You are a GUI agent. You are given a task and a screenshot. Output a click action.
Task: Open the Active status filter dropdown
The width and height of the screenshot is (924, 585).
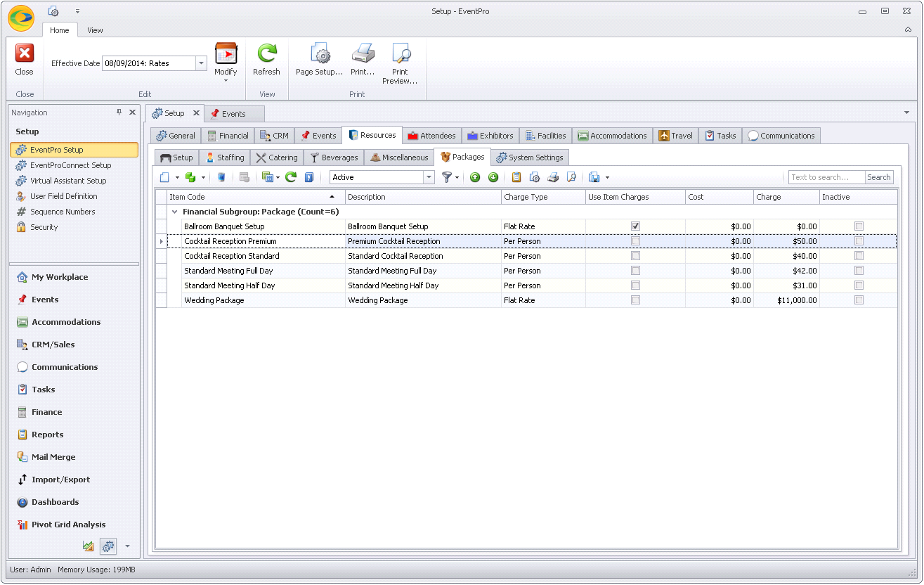tap(429, 177)
